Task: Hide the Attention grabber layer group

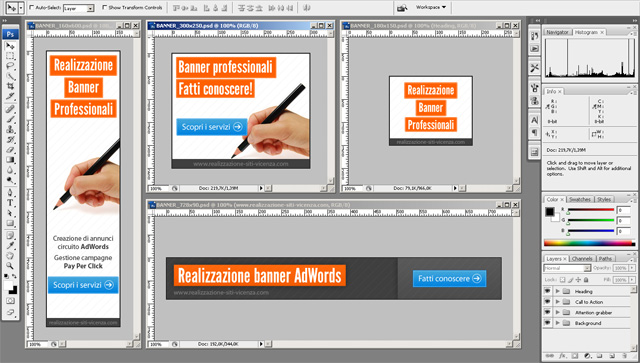Action: (547, 312)
